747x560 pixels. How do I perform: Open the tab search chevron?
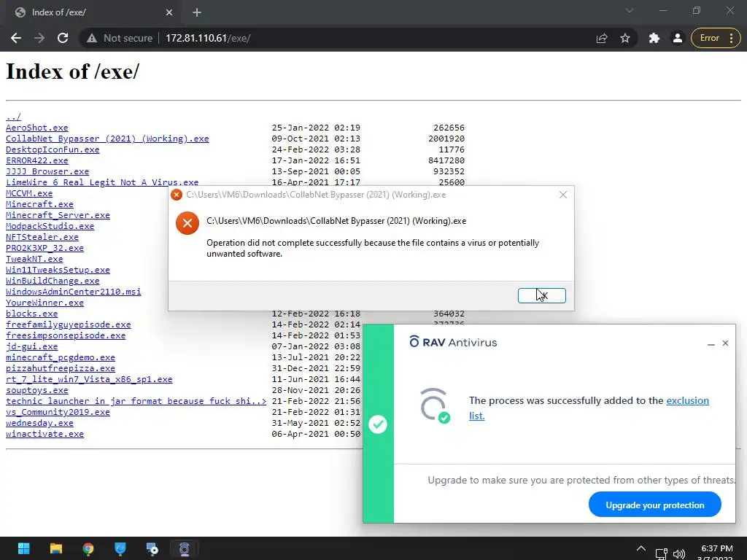point(630,10)
